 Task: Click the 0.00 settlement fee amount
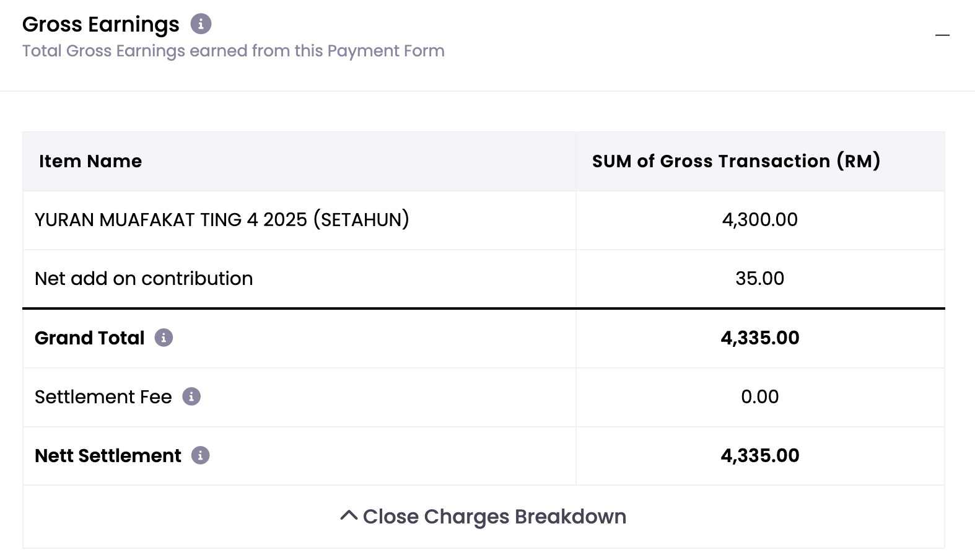click(759, 396)
